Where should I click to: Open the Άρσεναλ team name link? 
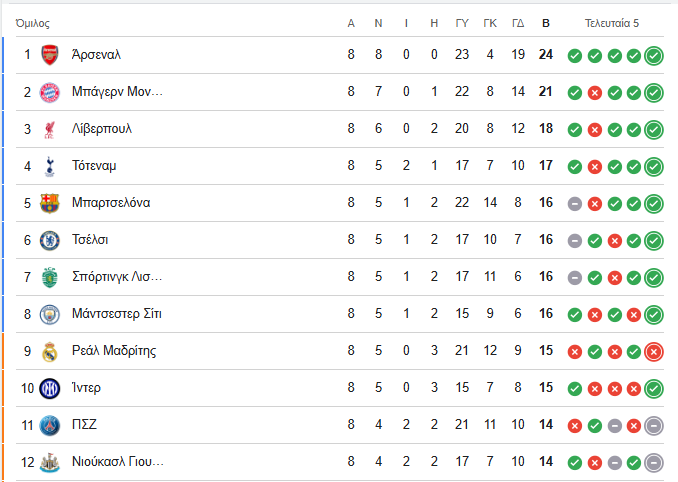96,55
